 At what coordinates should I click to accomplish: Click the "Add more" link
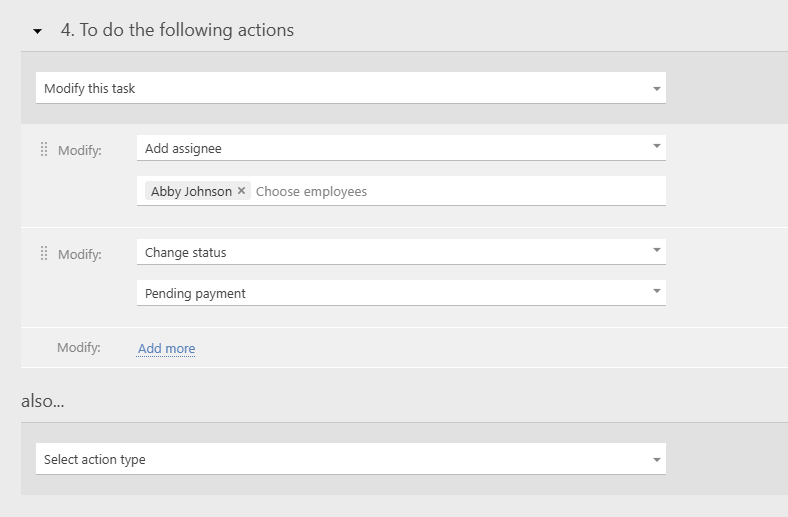tap(166, 349)
